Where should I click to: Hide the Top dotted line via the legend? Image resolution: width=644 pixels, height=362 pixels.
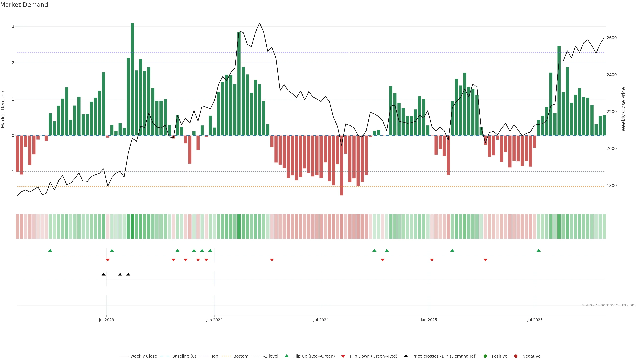tap(214, 356)
